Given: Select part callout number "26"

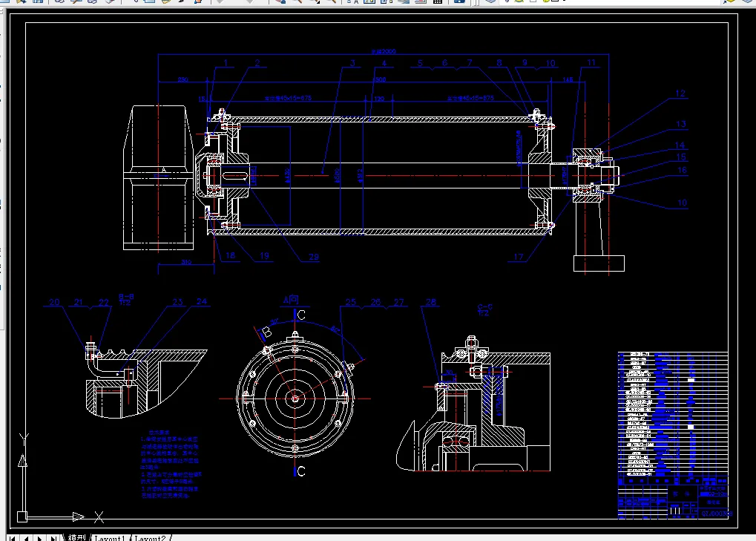Looking at the screenshot, I should (375, 302).
